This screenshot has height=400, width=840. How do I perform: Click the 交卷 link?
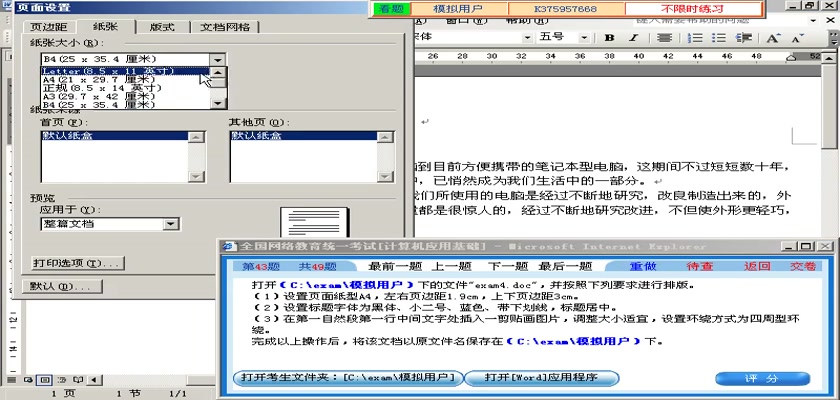[x=803, y=267]
